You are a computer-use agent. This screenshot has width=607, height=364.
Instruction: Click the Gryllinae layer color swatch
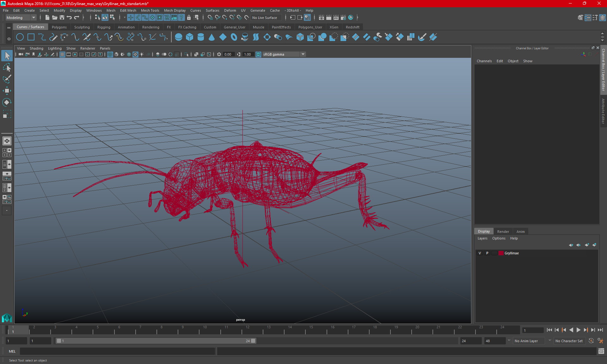(x=501, y=253)
